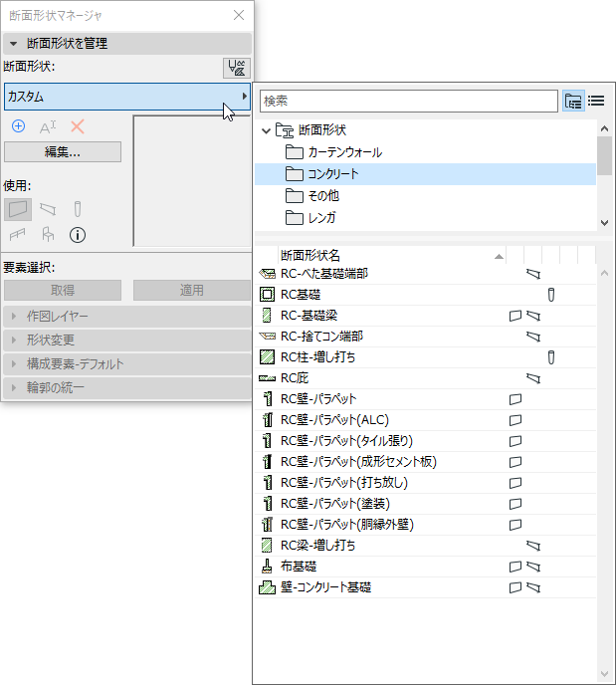Select the 布基礎 profile
This screenshot has height=685, width=616.
[425, 567]
